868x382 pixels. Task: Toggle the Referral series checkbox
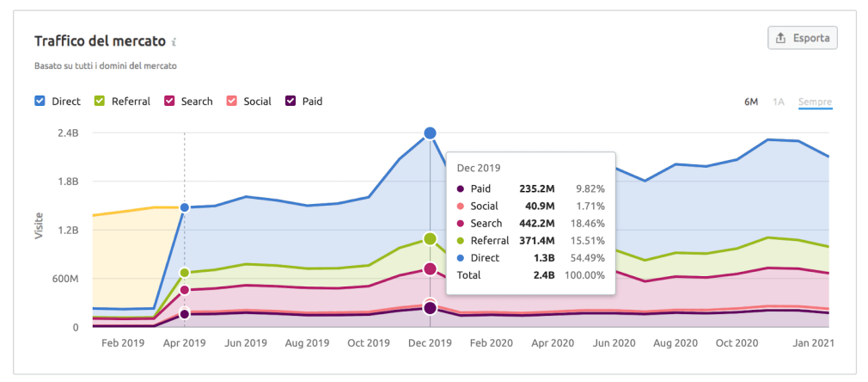(100, 102)
